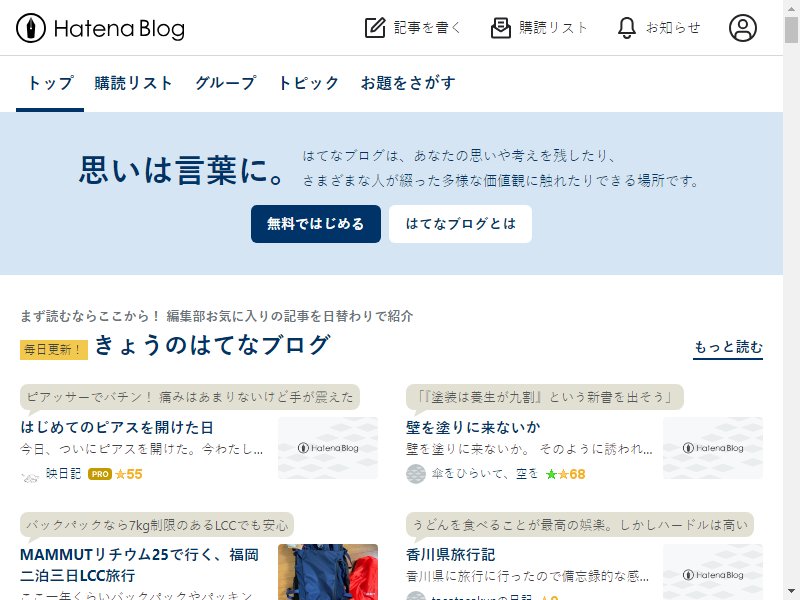Click the 記事を書く header text link
The image size is (800, 600).
coord(428,28)
